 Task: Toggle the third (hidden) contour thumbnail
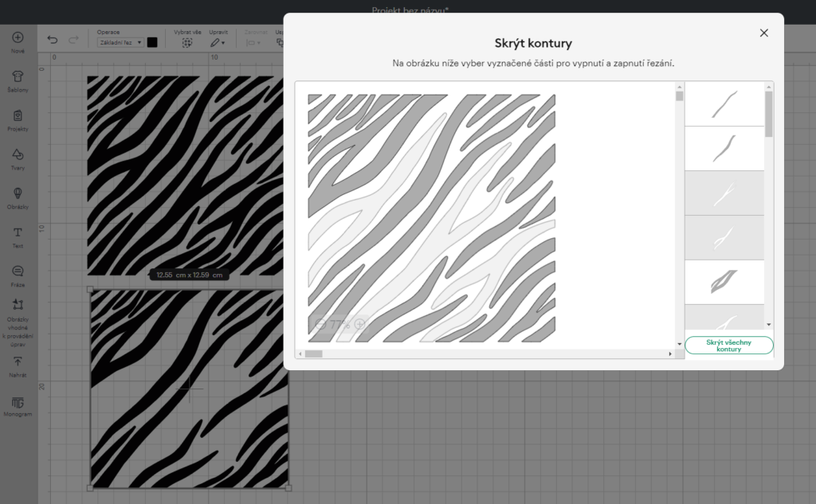point(724,193)
